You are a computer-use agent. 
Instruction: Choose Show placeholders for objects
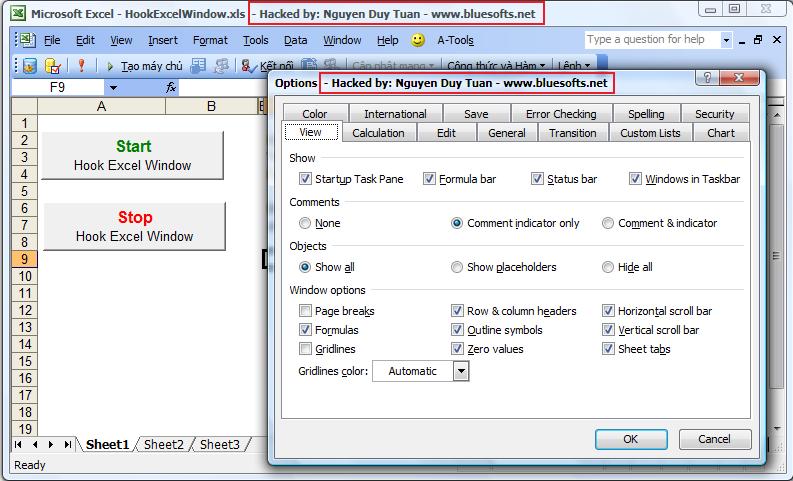tap(457, 267)
